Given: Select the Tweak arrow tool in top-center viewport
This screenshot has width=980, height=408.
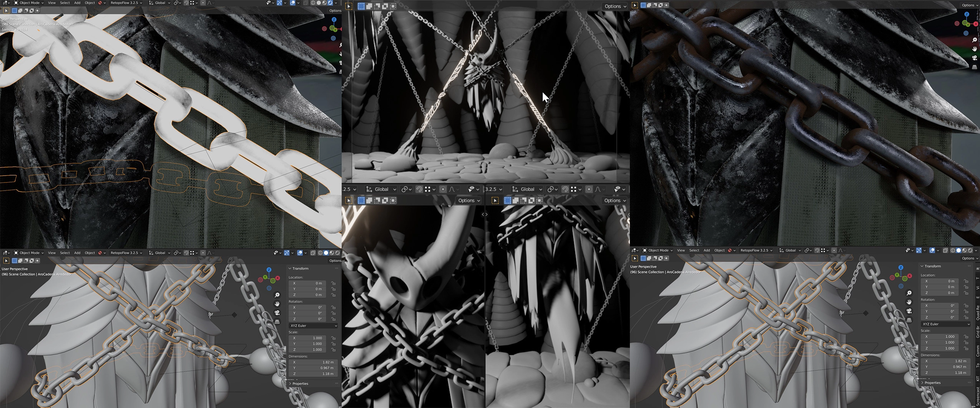Looking at the screenshot, I should [349, 6].
